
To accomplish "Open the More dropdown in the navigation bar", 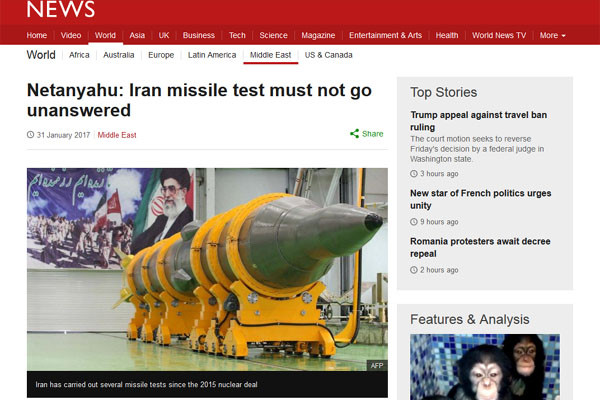I will point(552,36).
